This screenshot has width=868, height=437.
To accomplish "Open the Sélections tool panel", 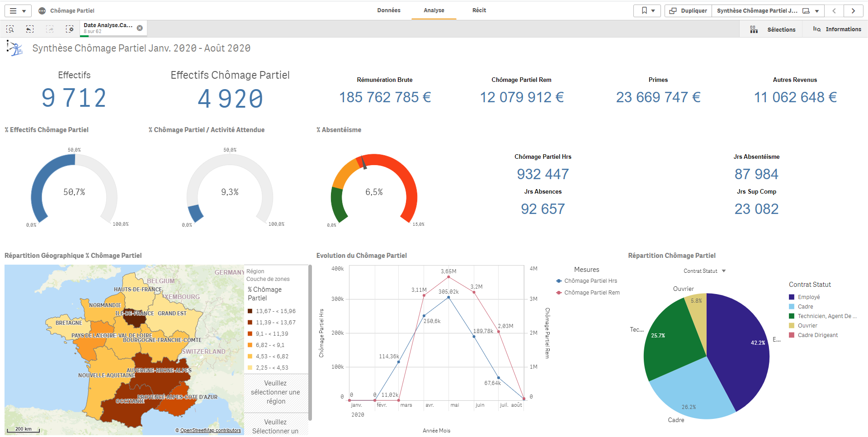I will pyautogui.click(x=773, y=29).
